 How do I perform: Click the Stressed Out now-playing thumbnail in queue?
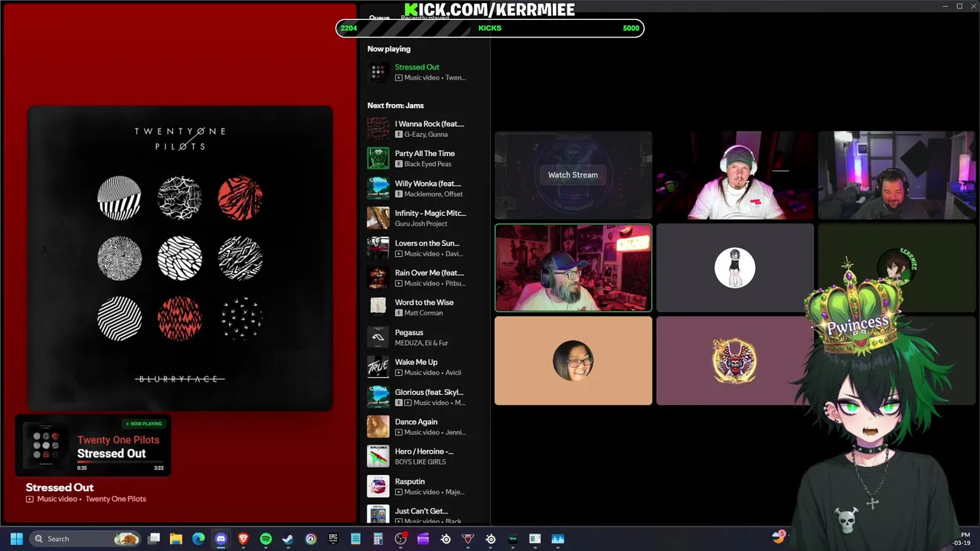(378, 72)
